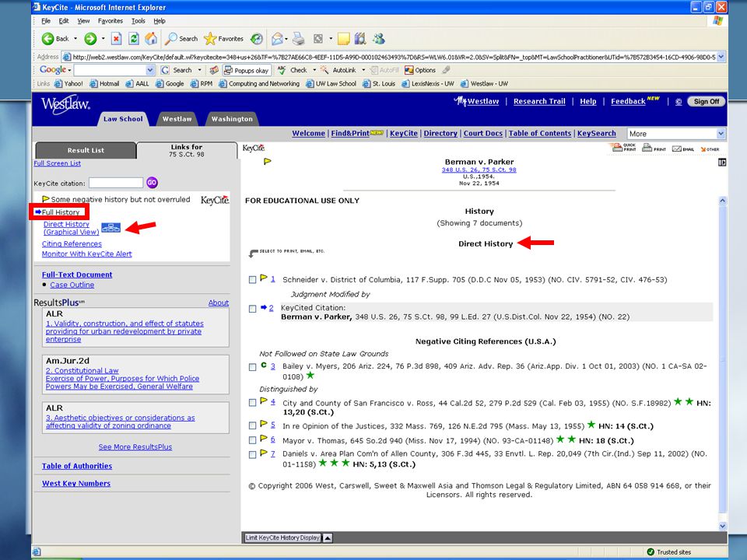Open the Favorites star button
This screenshot has width=747, height=560.
223,39
